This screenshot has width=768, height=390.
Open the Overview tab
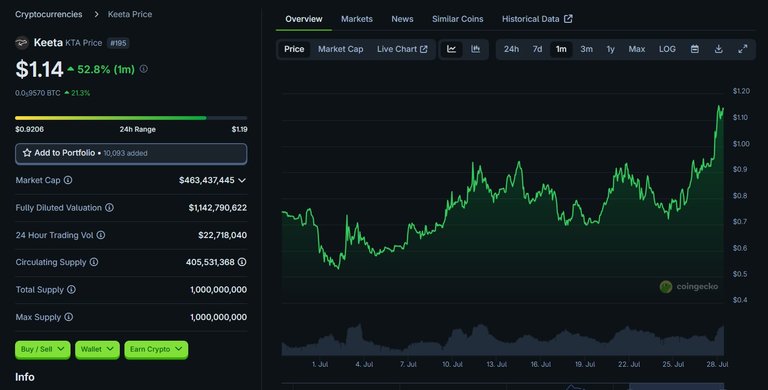pos(304,19)
